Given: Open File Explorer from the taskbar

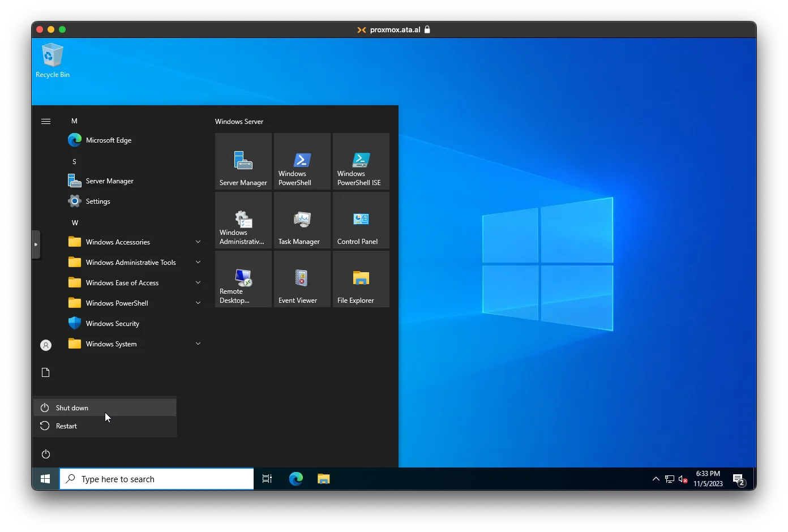Looking at the screenshot, I should (323, 479).
